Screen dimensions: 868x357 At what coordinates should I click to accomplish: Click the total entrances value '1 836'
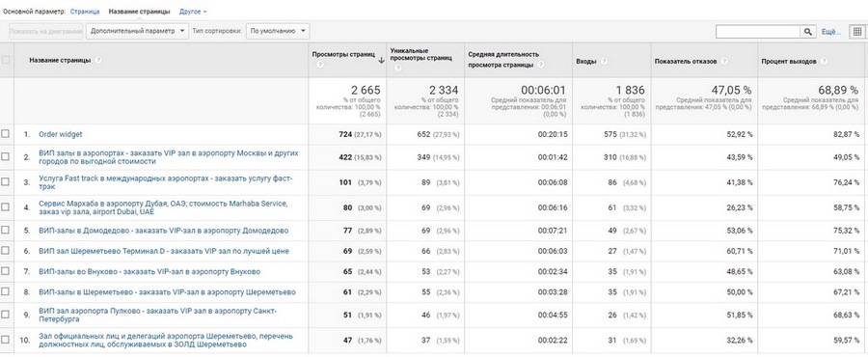coord(631,90)
